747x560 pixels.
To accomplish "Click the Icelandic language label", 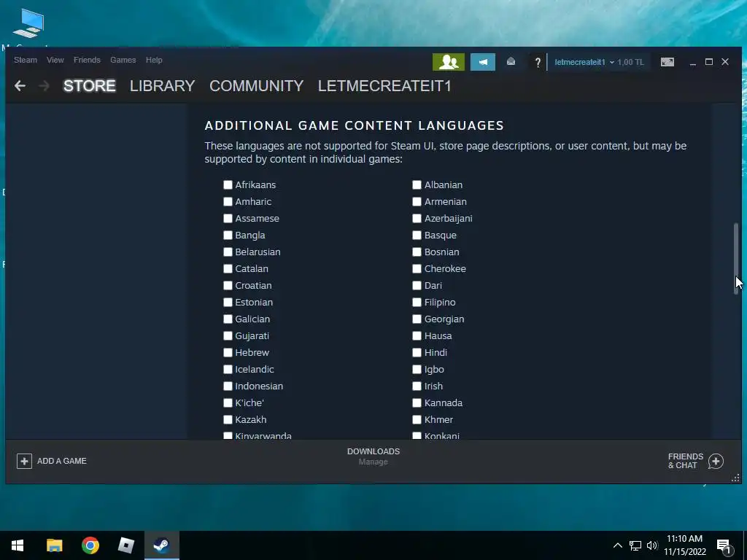I will 255,369.
